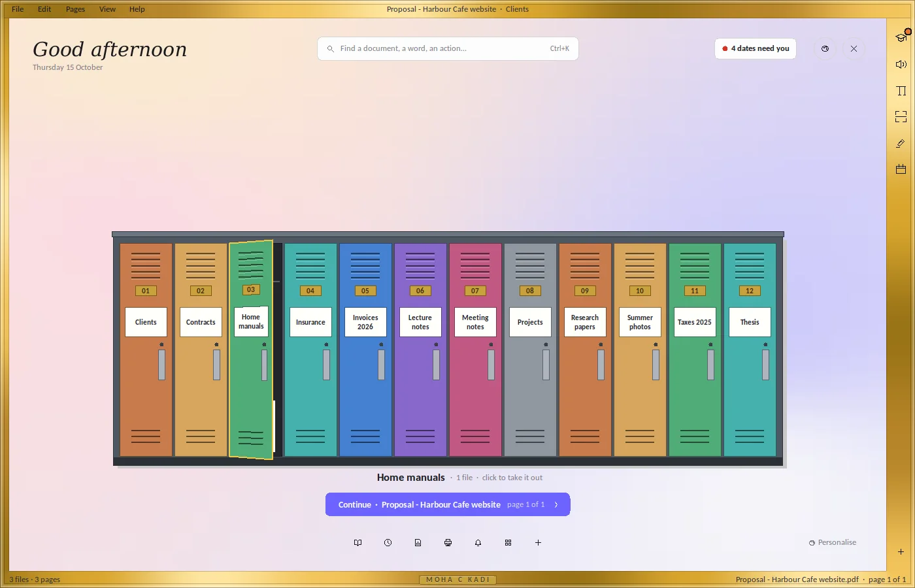Click the graduation cap icon in sidebar
Viewport: 915px width, 588px height.
(x=901, y=37)
